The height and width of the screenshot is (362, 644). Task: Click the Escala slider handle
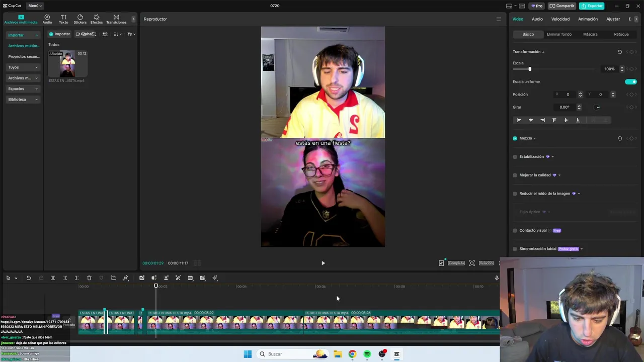click(530, 69)
